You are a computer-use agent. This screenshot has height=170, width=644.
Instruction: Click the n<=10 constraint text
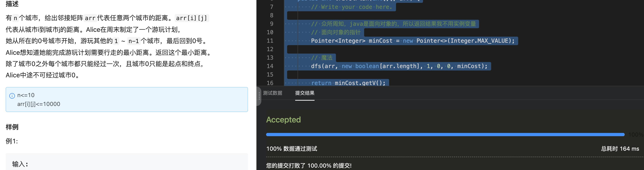tap(26, 95)
